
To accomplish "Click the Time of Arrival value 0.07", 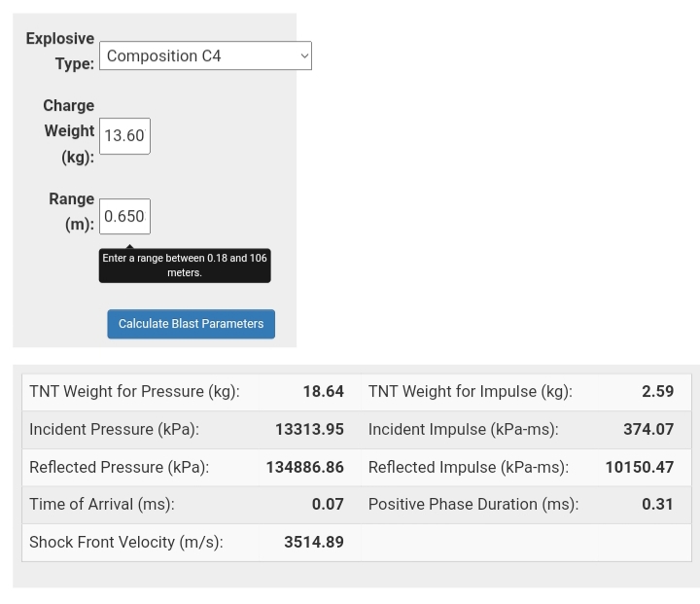I will click(x=328, y=504).
